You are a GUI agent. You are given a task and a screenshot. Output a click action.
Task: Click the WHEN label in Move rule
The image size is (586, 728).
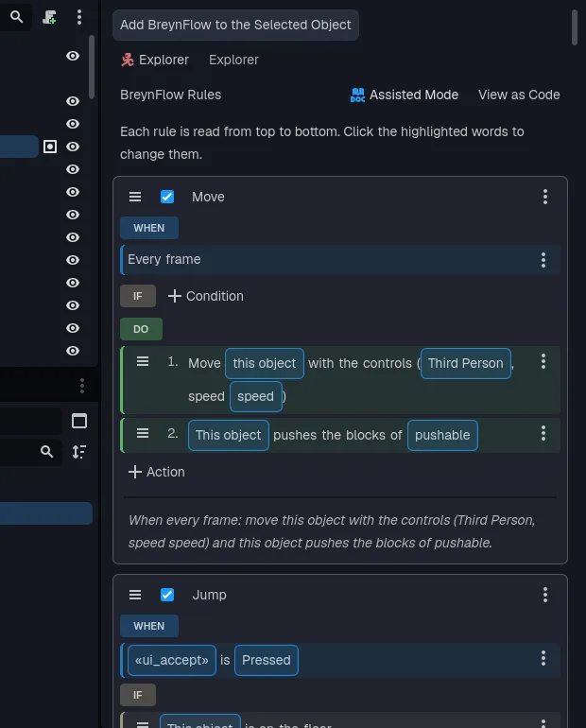tap(149, 228)
